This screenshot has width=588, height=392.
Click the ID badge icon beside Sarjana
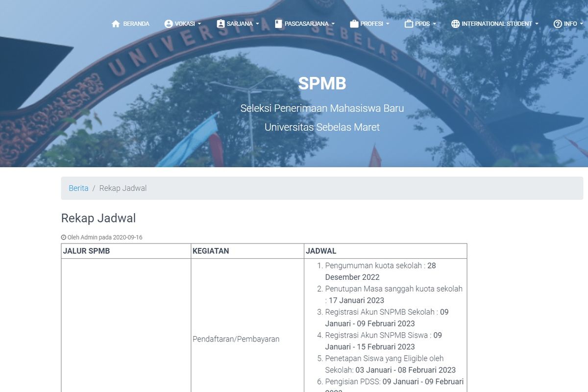coord(220,24)
